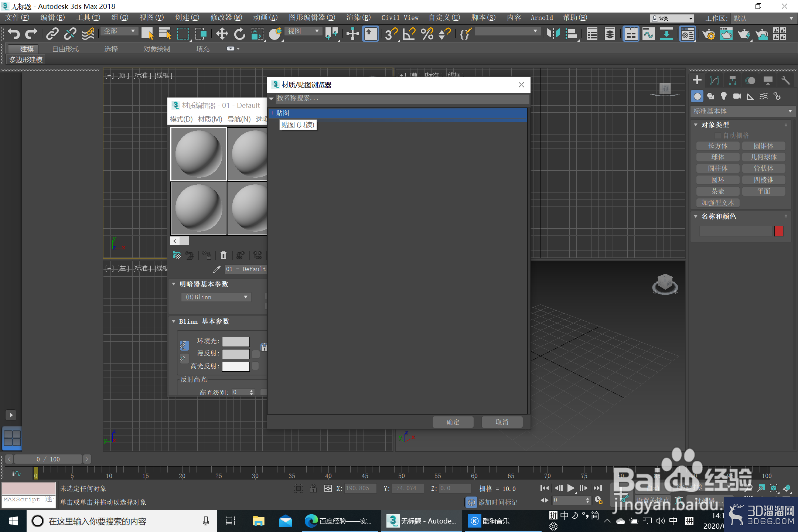Viewport: 798px width, 532px height.
Task: Expand the 贴图 group in browser
Action: click(272, 113)
